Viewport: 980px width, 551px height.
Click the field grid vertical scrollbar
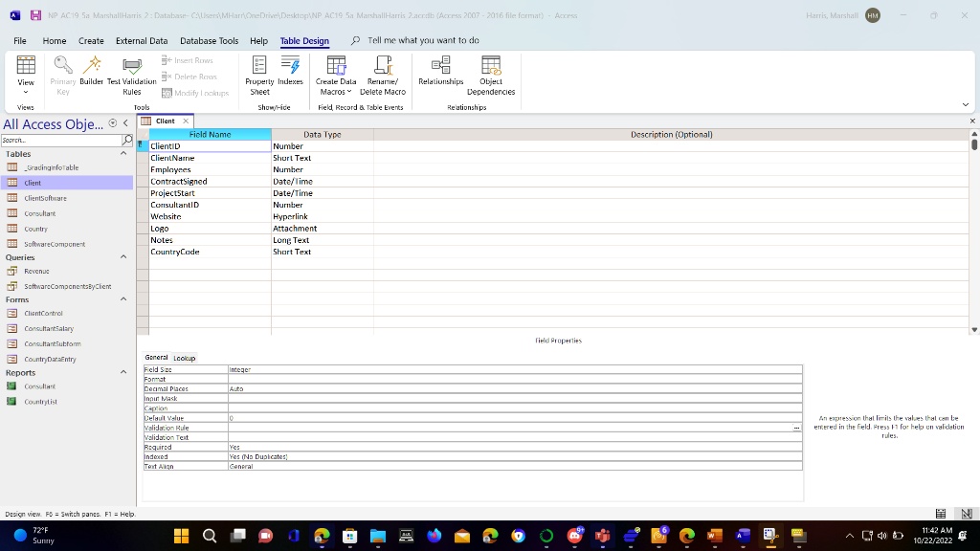click(974, 230)
